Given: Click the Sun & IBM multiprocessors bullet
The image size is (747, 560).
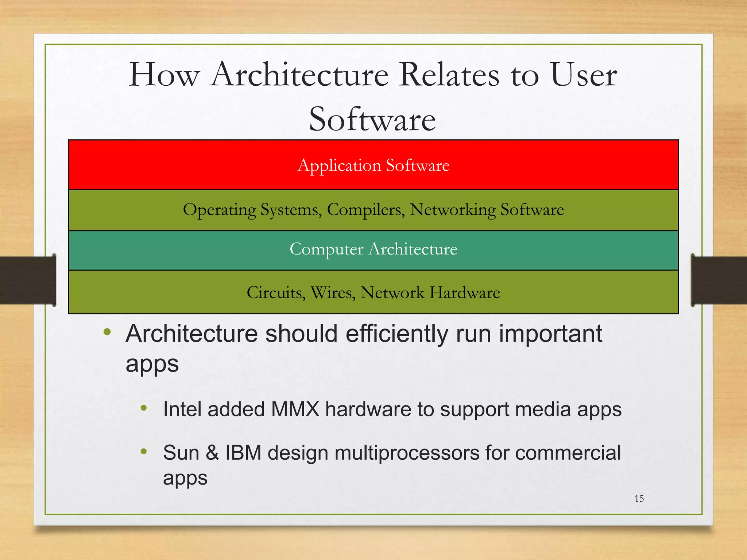Looking at the screenshot, I should click(391, 453).
